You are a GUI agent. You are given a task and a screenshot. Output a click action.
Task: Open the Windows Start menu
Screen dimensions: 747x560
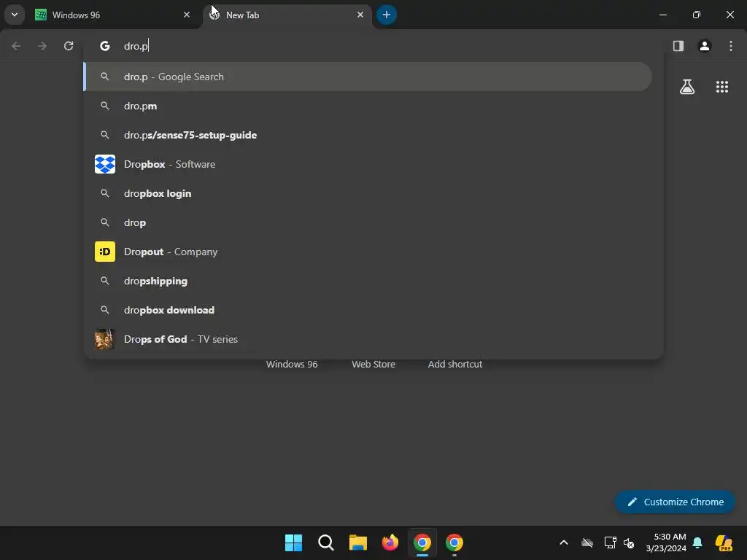point(293,542)
